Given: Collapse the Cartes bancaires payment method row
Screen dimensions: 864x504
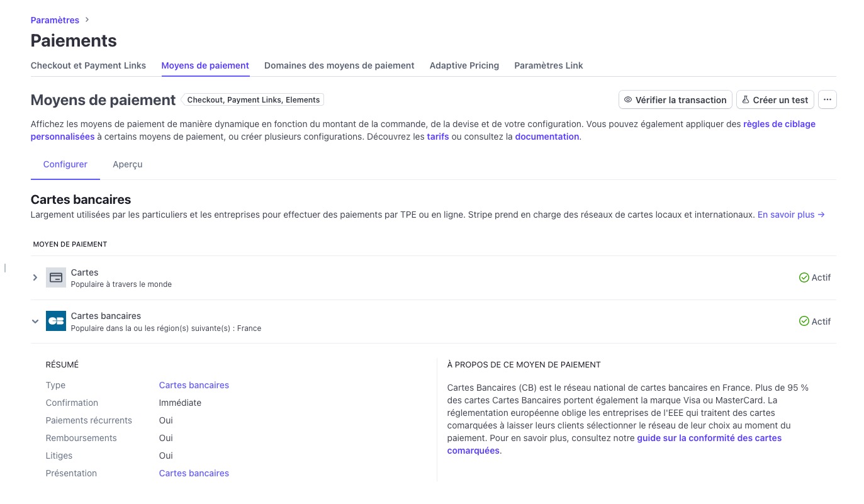Looking at the screenshot, I should click(x=35, y=322).
